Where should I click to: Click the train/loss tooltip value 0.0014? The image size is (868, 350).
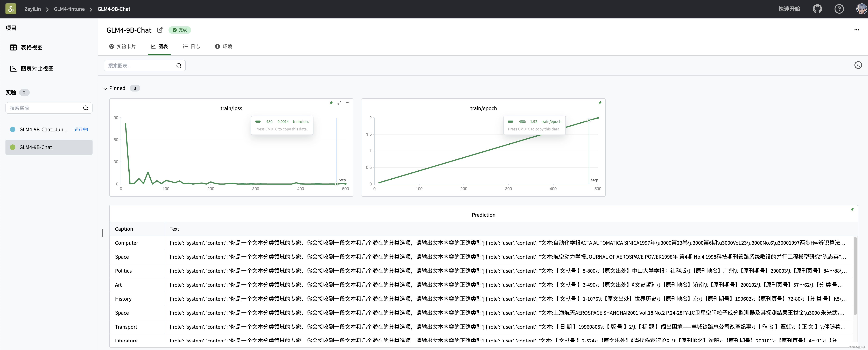283,122
